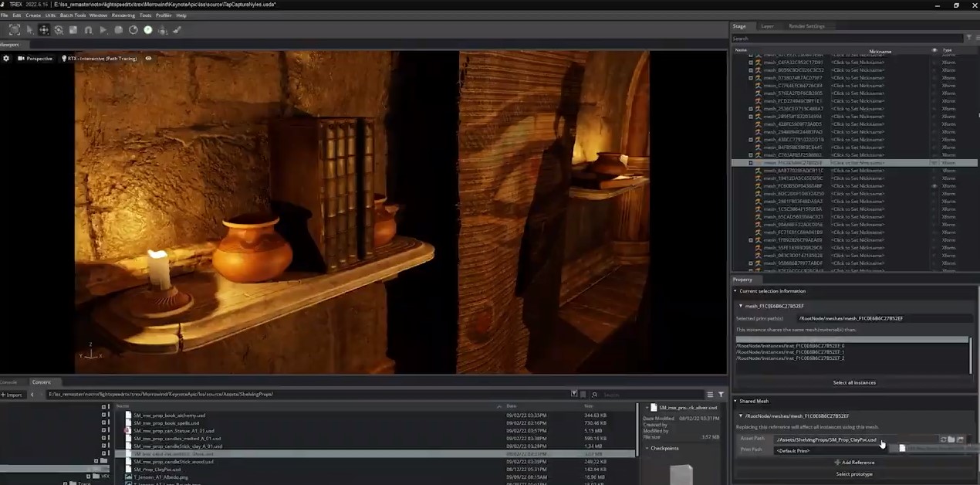Select SM_Prop_ClayPot.usd in content browser
This screenshot has height=485, width=980.
pos(157,469)
